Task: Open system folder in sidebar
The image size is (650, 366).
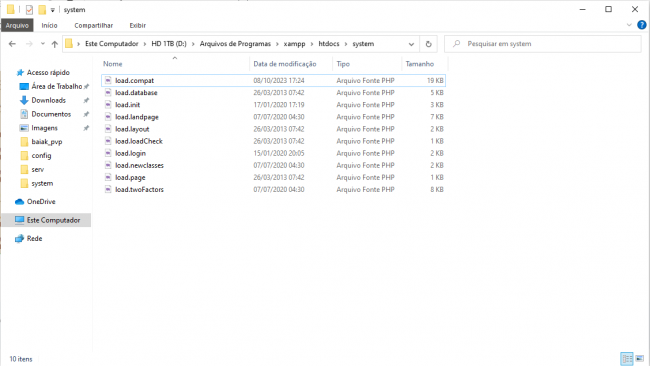Action: (x=42, y=183)
